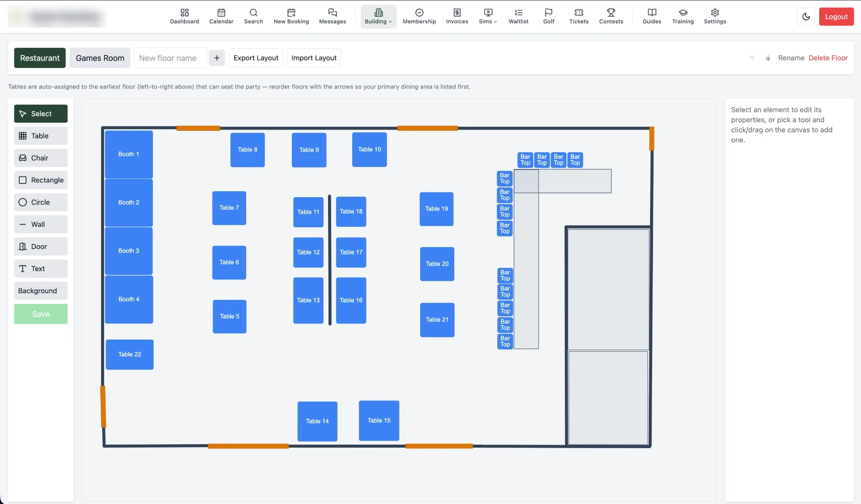Viewport: 861px width, 504px height.
Task: Open the Membership section
Action: (x=419, y=16)
